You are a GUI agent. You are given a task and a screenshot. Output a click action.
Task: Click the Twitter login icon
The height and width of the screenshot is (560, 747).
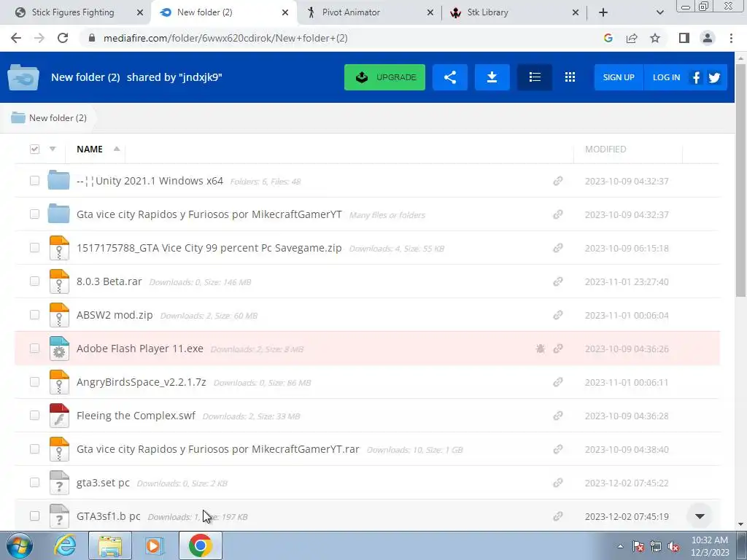(x=713, y=77)
